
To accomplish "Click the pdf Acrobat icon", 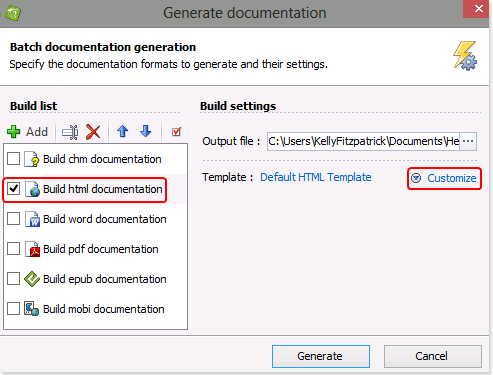I will pos(32,249).
